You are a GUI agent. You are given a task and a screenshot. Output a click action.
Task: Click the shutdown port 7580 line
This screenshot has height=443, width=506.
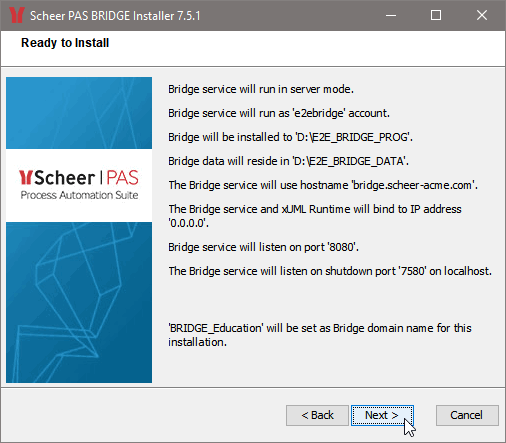[330, 271]
